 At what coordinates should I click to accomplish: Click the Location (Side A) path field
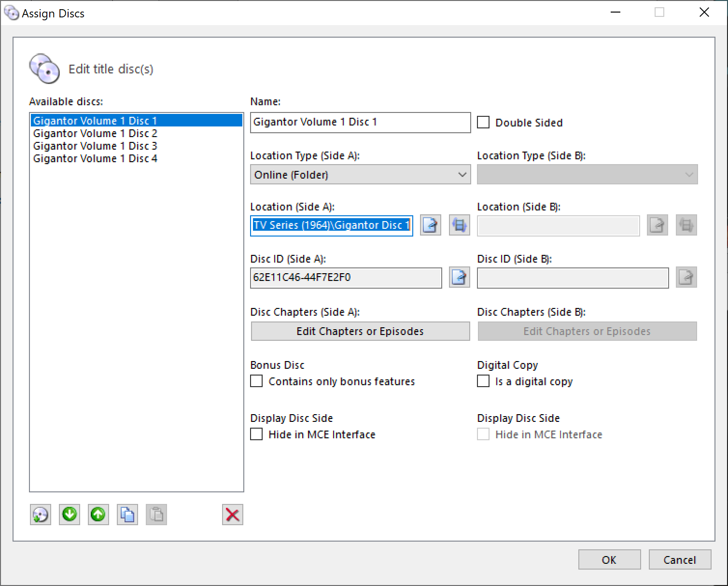332,225
